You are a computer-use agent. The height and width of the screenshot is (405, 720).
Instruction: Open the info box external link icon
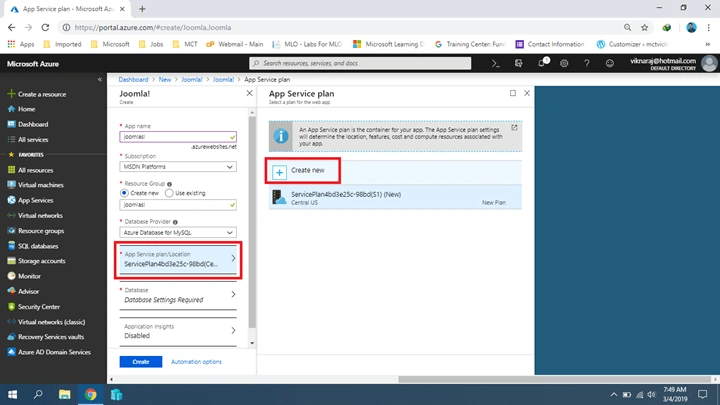point(514,128)
